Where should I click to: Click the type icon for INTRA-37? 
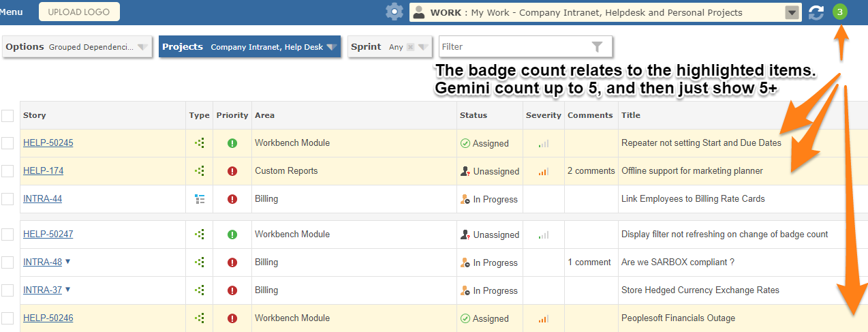point(200,290)
